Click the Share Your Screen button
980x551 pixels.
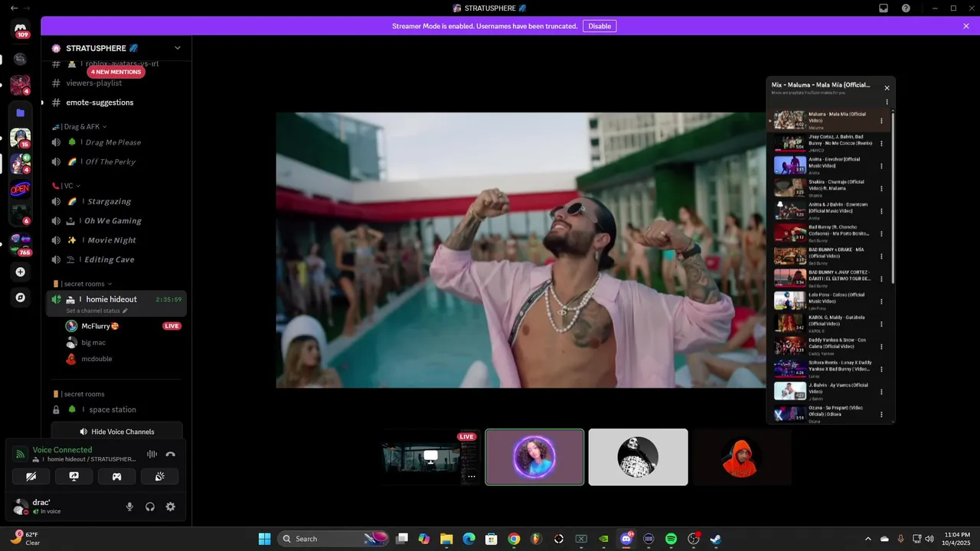[x=74, y=476]
